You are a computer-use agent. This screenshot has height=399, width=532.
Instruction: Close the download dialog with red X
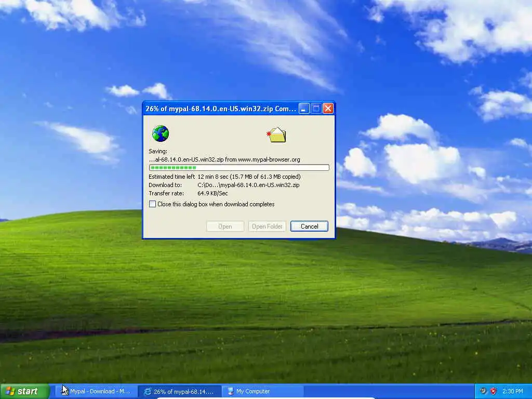tap(328, 109)
